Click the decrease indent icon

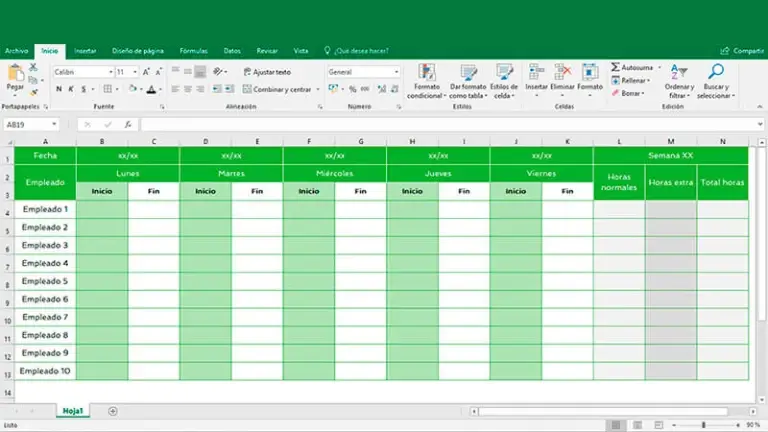coord(216,89)
